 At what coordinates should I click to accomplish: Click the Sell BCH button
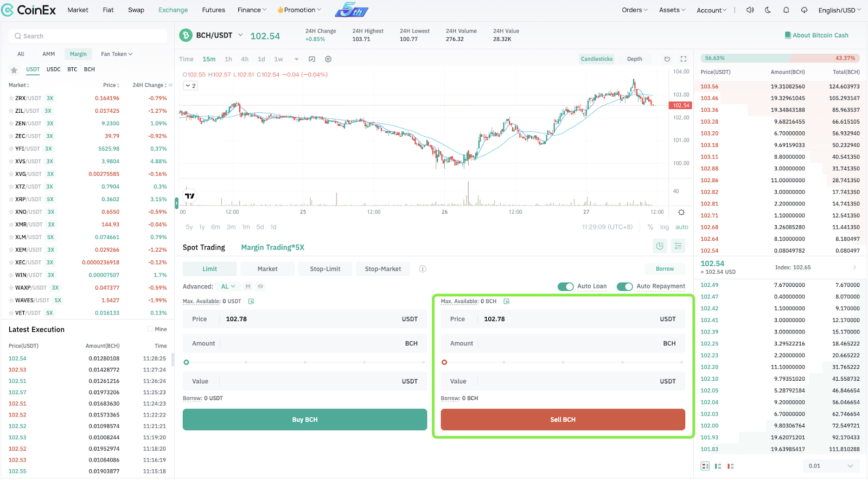click(x=563, y=419)
